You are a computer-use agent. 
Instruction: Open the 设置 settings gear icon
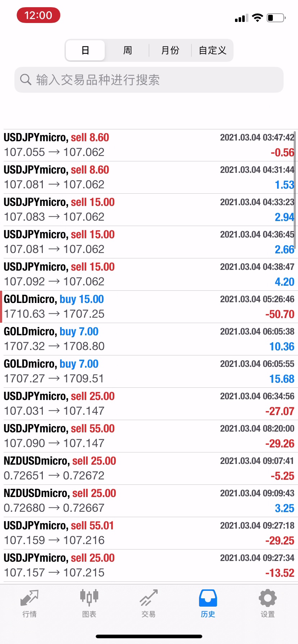[267, 598]
